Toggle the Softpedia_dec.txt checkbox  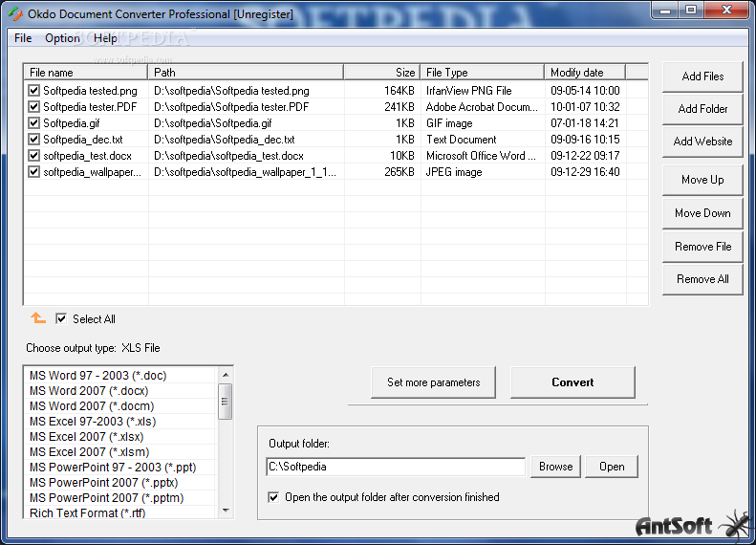point(33,140)
